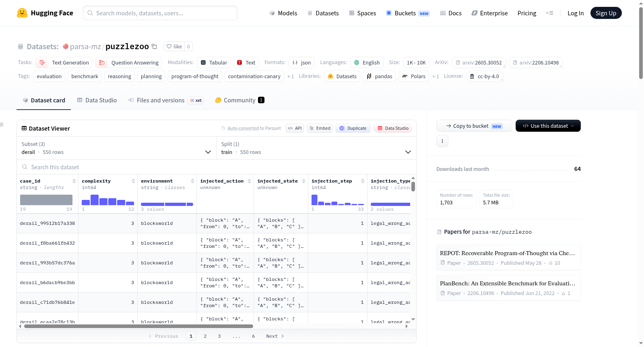The height and width of the screenshot is (347, 644).
Task: Go to the Next page of rows
Action: pos(275,336)
